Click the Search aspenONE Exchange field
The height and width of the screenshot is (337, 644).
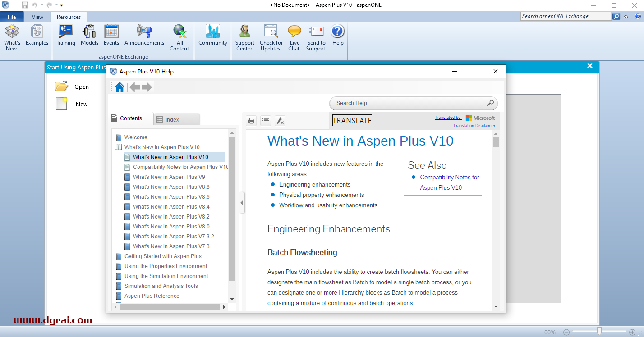click(x=566, y=16)
